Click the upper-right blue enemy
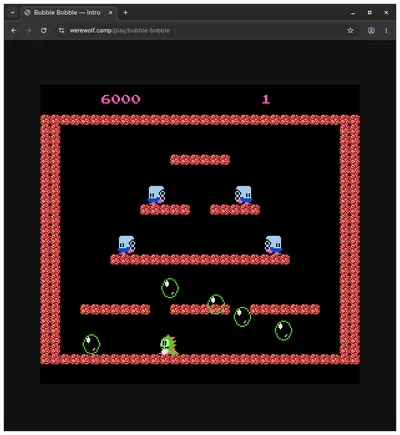 click(x=243, y=195)
